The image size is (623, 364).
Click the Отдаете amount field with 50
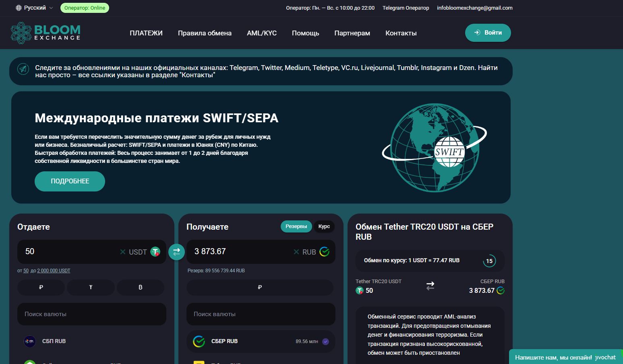pyautogui.click(x=68, y=252)
